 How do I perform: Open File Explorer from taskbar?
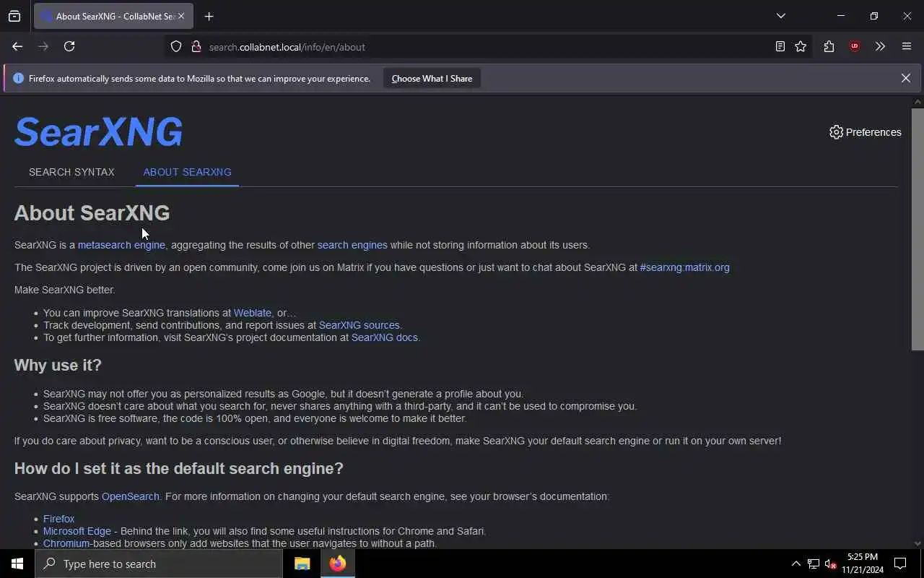coord(302,564)
